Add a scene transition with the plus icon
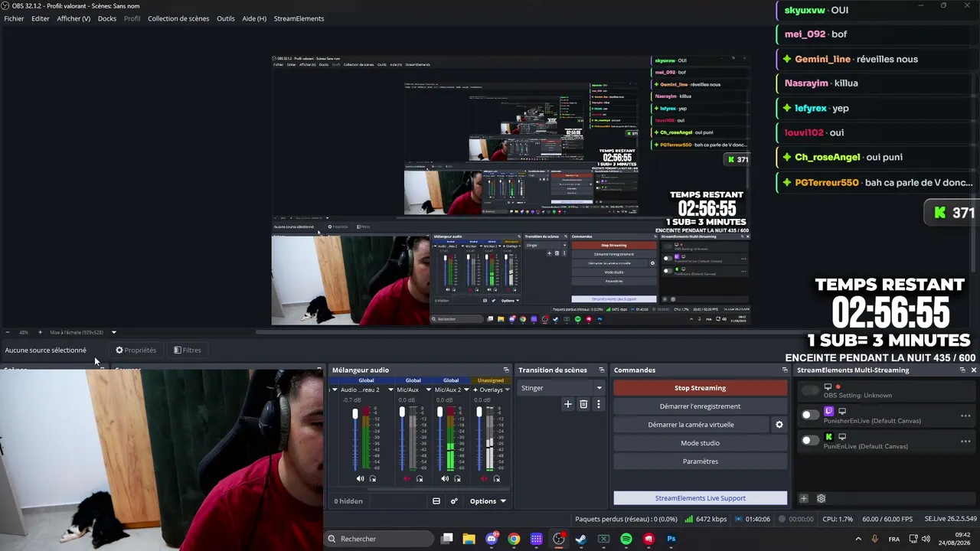This screenshot has height=551, width=980. [567, 404]
